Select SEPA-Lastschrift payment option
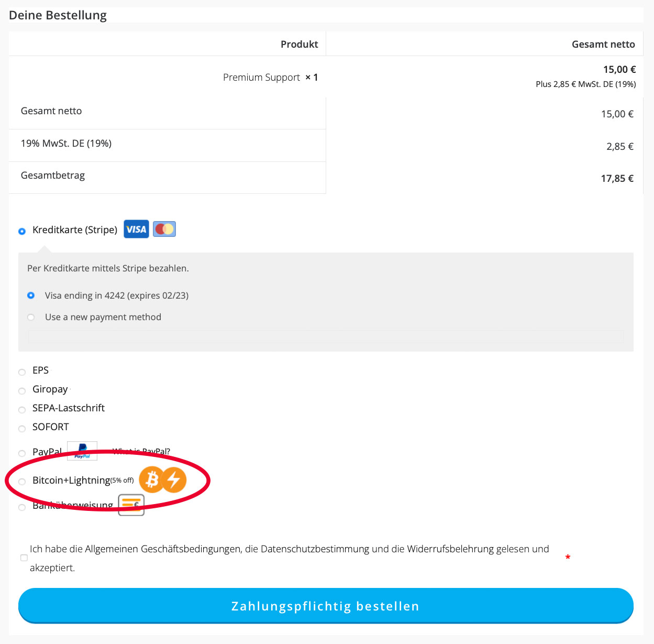The width and height of the screenshot is (654, 644). (22, 410)
